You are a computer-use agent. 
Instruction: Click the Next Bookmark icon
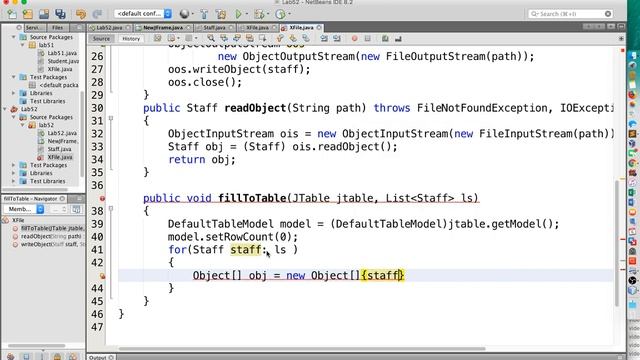(x=293, y=39)
